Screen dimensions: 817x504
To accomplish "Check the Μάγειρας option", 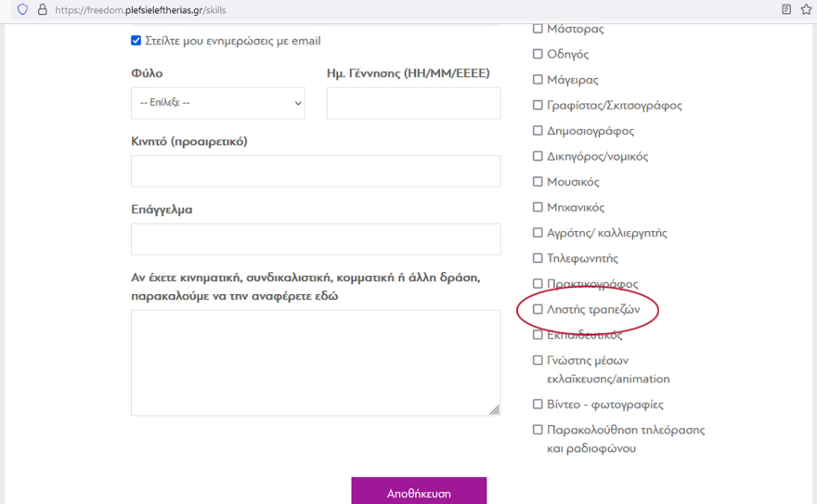I will [x=538, y=80].
